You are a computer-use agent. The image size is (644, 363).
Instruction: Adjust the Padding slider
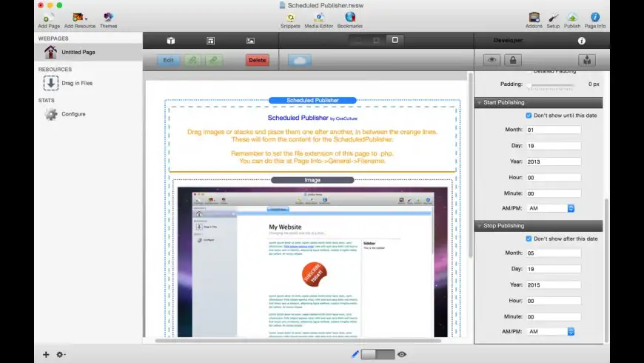[551, 85]
